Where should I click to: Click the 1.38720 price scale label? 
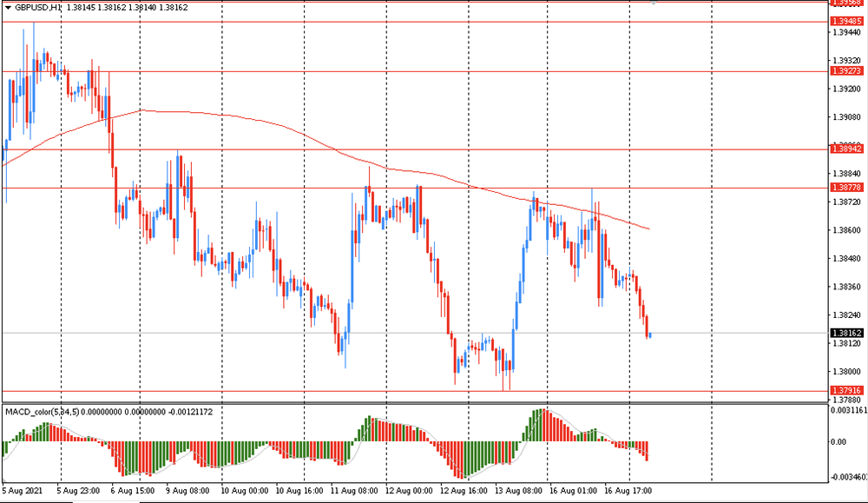847,202
